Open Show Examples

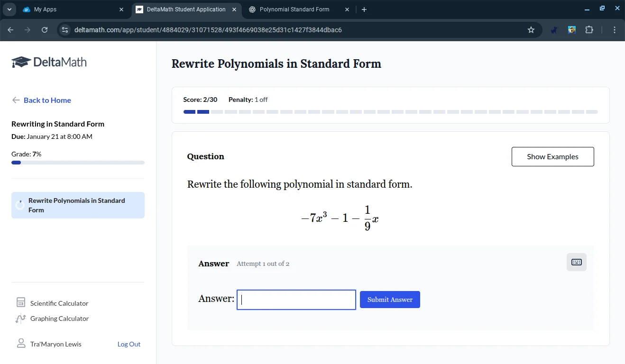click(x=552, y=156)
